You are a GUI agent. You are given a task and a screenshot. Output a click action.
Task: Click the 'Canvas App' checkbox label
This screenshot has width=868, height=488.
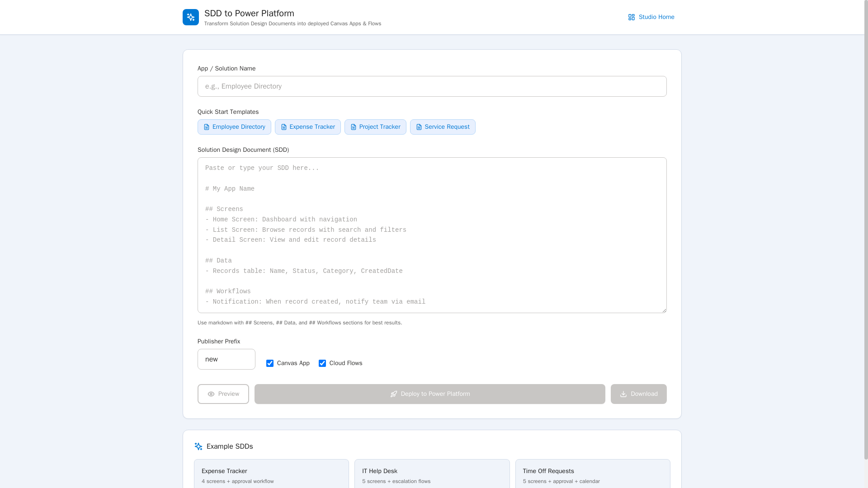coord(293,363)
